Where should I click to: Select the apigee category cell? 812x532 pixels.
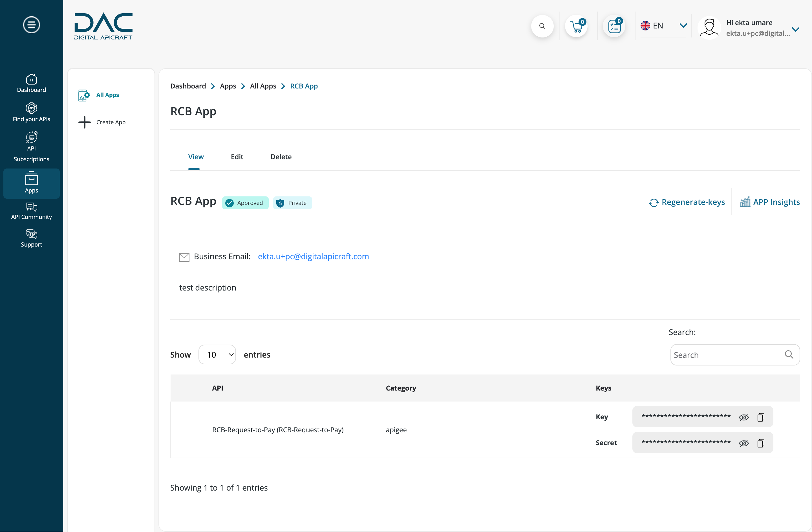pyautogui.click(x=396, y=430)
